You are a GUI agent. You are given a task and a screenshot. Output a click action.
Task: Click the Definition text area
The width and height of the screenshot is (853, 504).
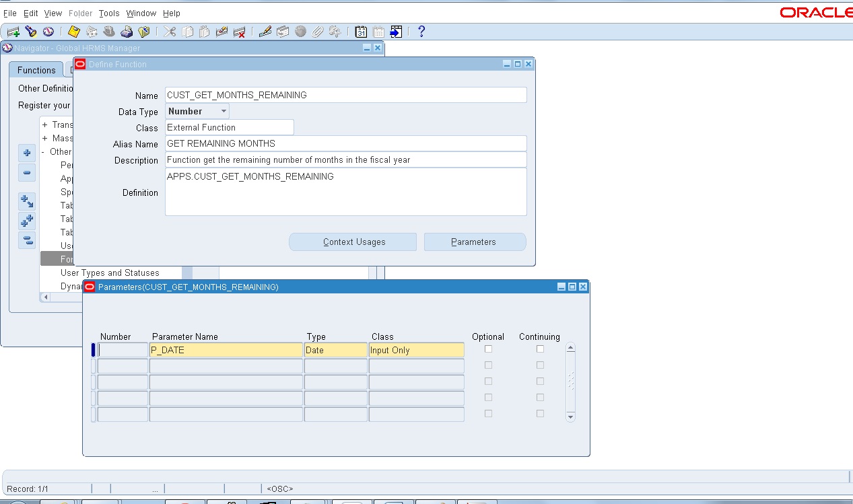point(346,192)
